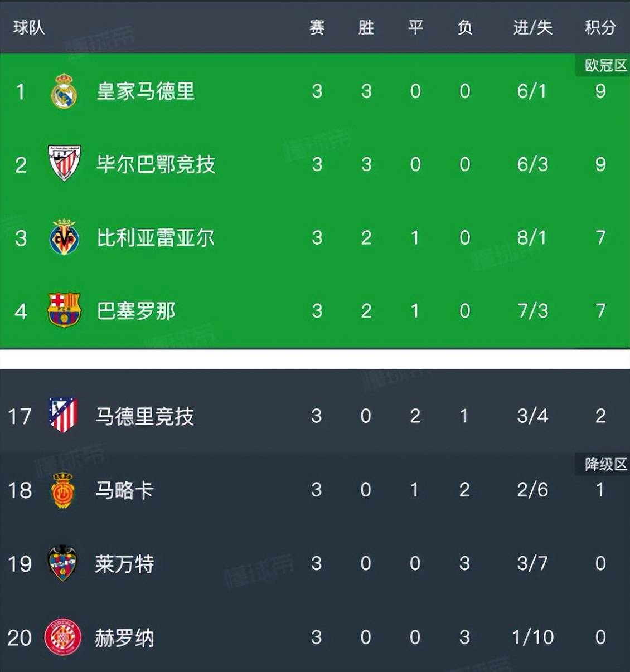Click the 胜 column header
The height and width of the screenshot is (672, 630).
click(x=366, y=27)
